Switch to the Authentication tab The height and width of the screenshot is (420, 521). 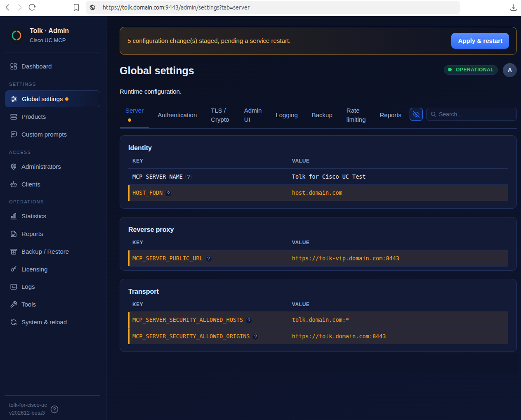(177, 115)
